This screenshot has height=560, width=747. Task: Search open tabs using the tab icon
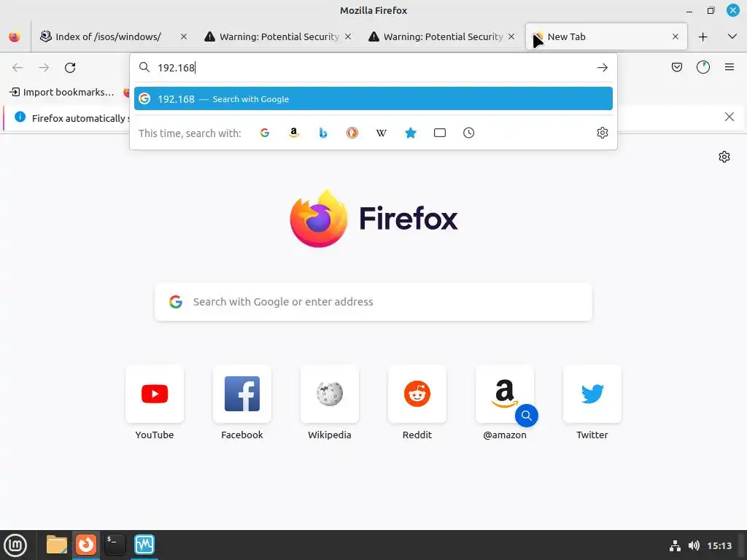coord(440,133)
